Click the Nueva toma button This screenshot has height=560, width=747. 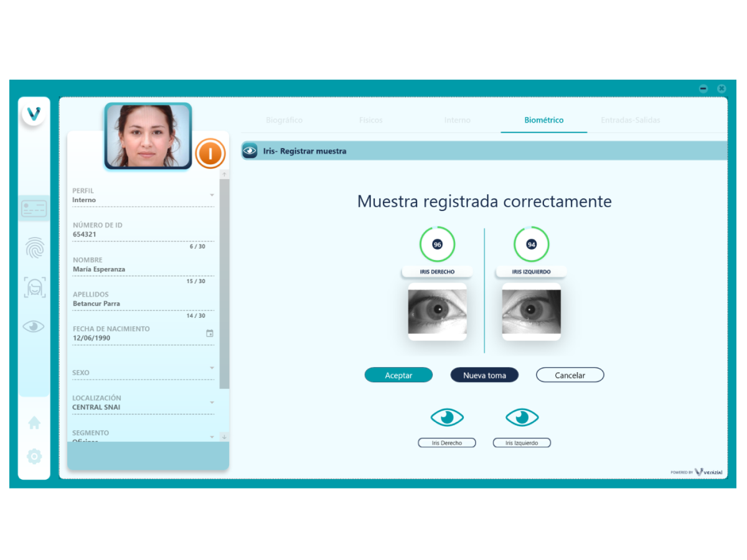[x=484, y=375]
